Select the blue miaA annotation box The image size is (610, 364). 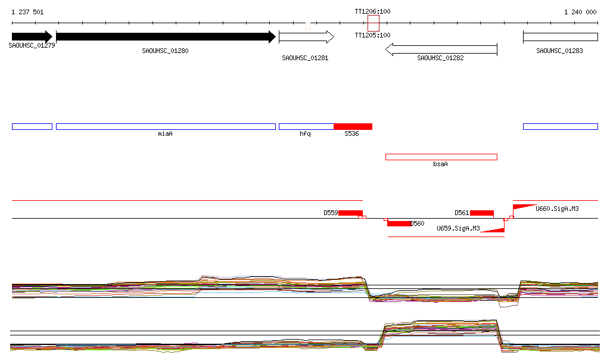[166, 126]
